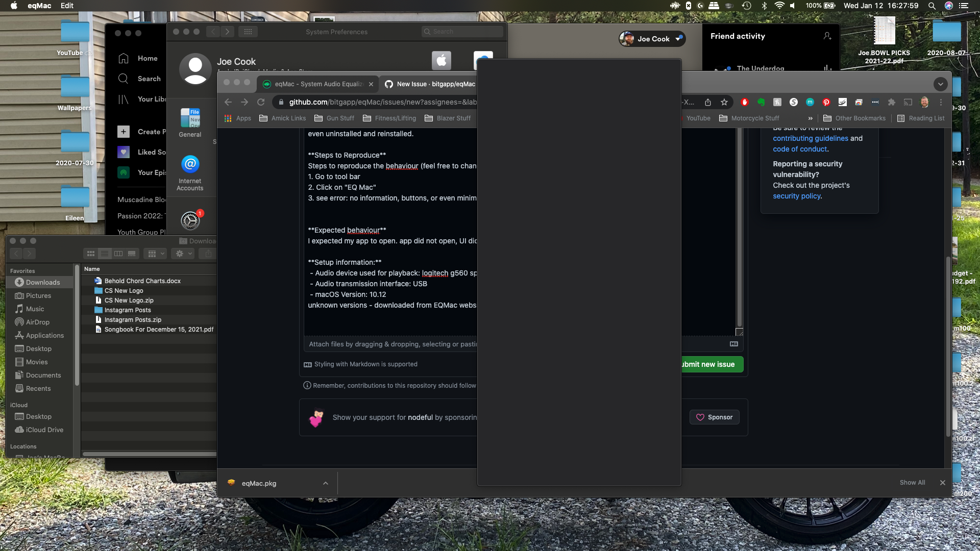Open Chrome's extensions puzzle-piece icon

892,102
